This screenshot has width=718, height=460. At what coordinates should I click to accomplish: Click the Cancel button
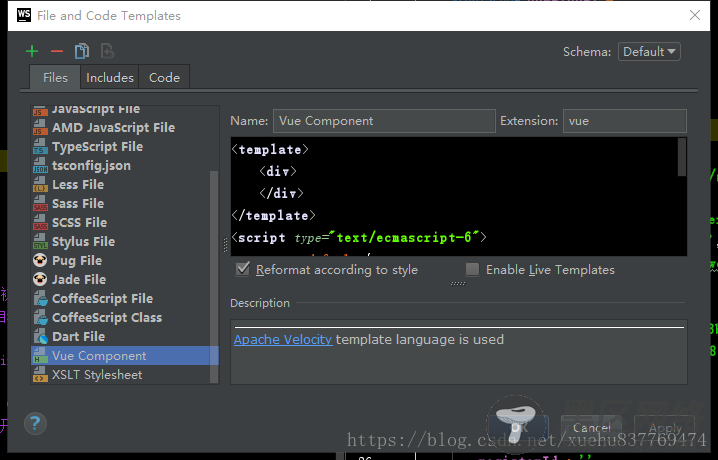592,428
